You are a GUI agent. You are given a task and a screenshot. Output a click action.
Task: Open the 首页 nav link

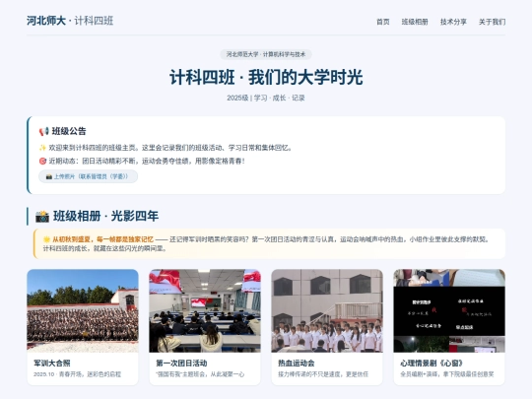(382, 22)
